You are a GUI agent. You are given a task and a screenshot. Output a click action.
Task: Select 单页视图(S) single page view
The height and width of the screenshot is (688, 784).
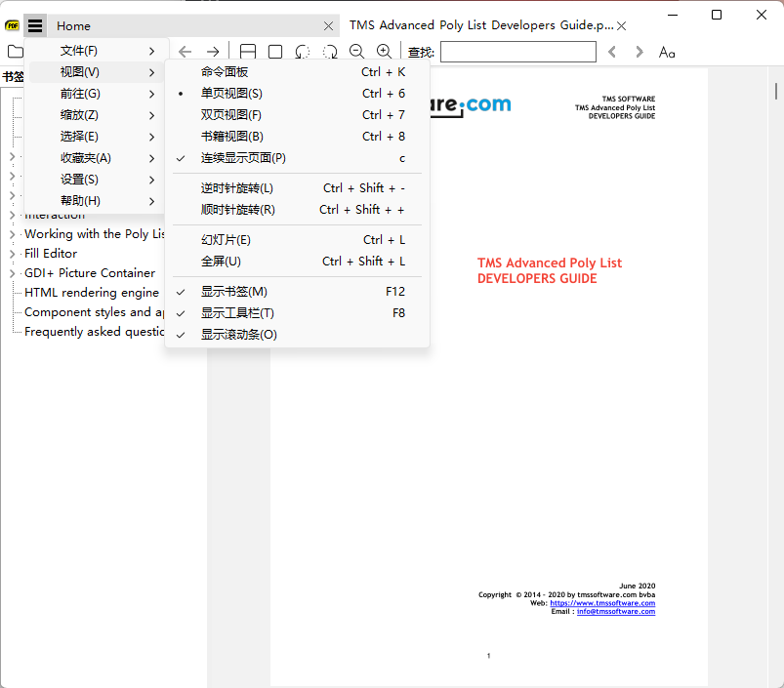tap(297, 94)
